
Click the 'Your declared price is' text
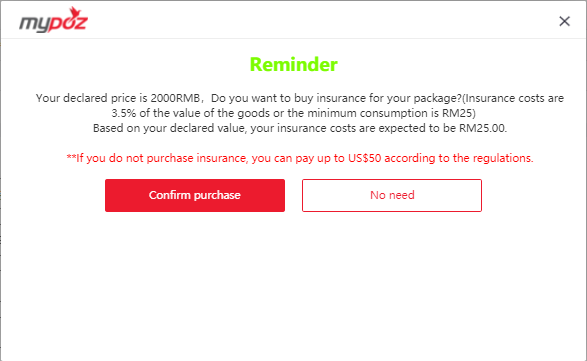92,98
